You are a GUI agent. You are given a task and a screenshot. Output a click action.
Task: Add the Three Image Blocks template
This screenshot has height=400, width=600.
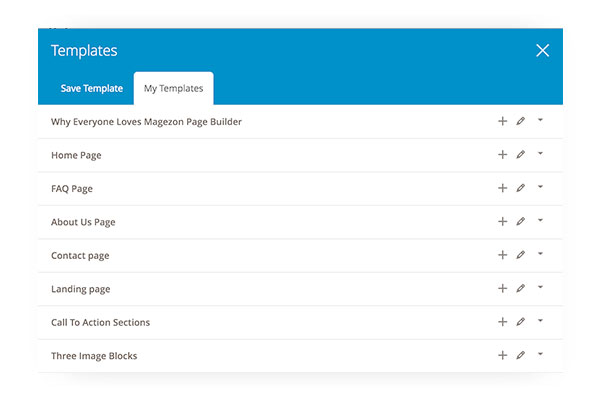coord(502,355)
